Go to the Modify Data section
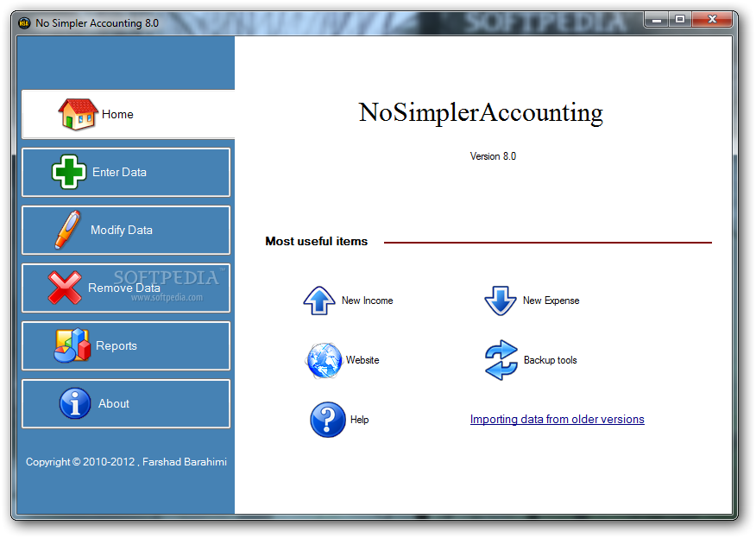This screenshot has height=538, width=756. (x=126, y=231)
